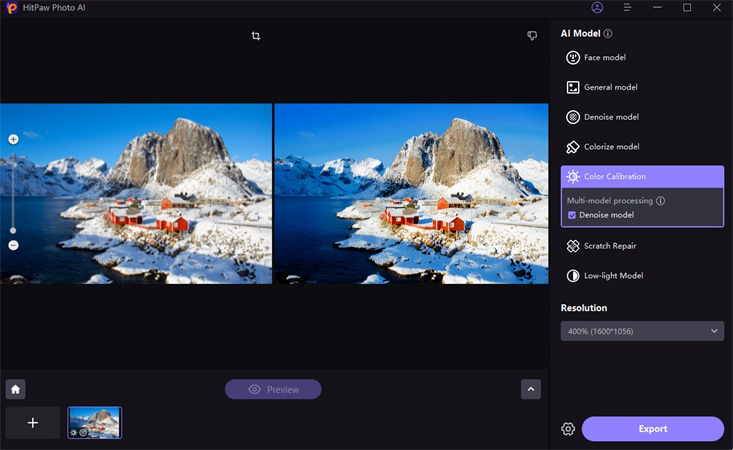Select the crop tool icon

pyautogui.click(x=256, y=36)
